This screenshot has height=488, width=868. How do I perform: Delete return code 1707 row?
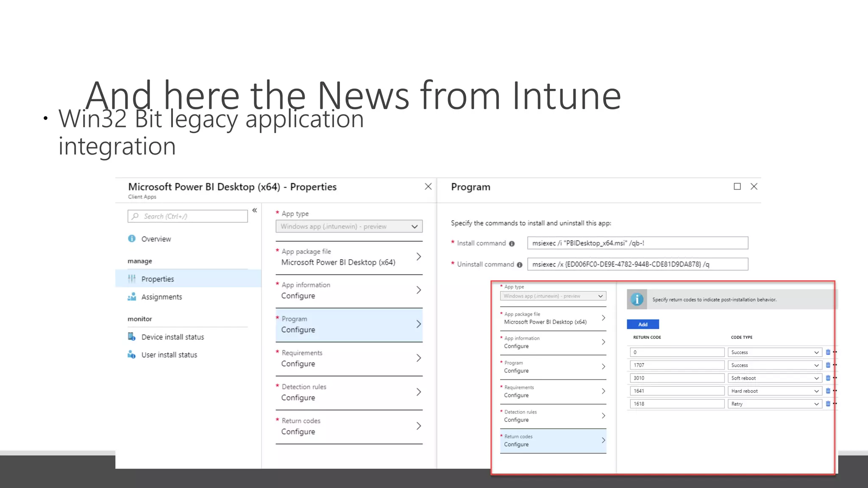[x=828, y=365]
